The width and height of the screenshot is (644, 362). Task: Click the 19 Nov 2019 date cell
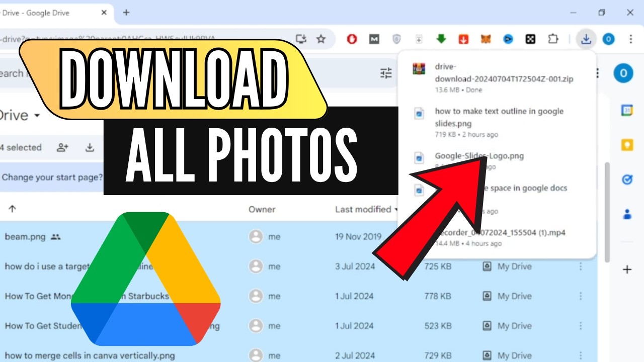coord(358,237)
